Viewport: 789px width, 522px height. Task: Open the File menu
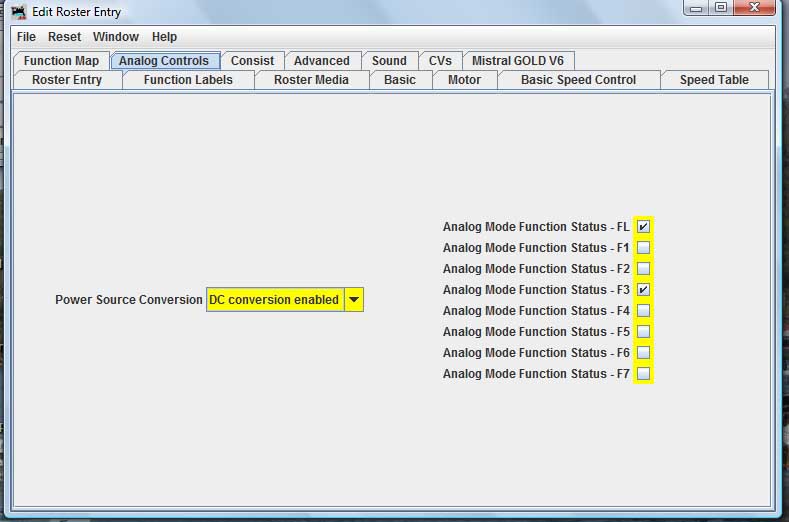[26, 37]
